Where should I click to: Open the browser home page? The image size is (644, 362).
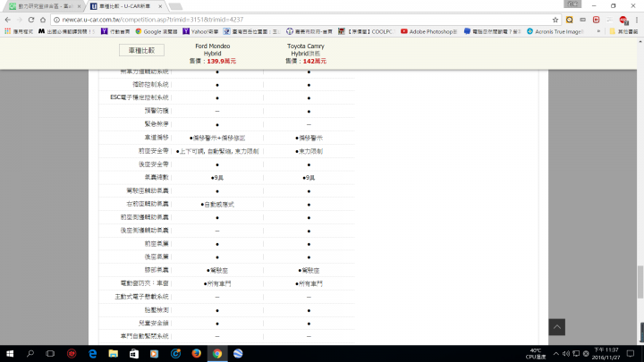point(43,20)
